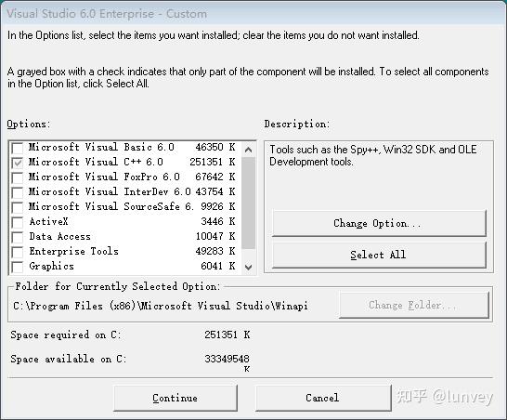Click the 46350 K size value
Viewport: 507px width, 420px height.
coord(215,147)
